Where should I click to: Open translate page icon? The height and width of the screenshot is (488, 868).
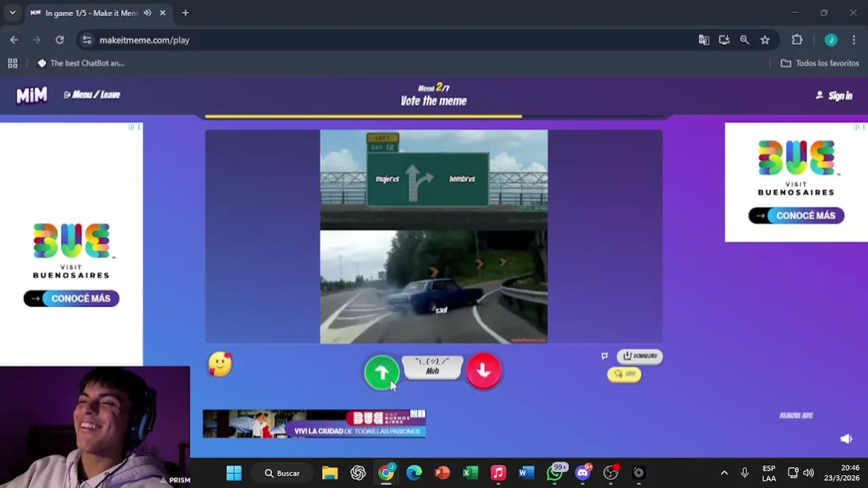[704, 40]
